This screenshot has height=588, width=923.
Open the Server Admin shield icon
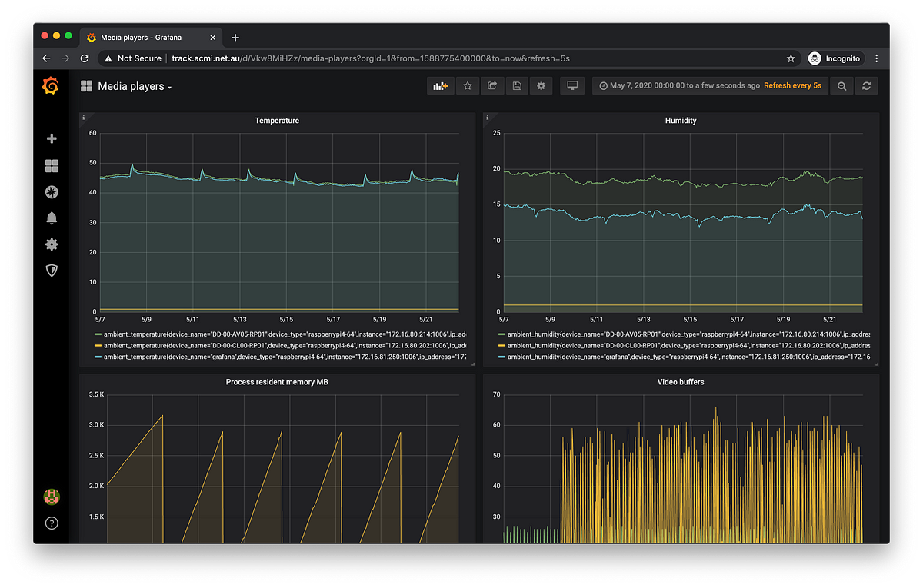point(51,270)
